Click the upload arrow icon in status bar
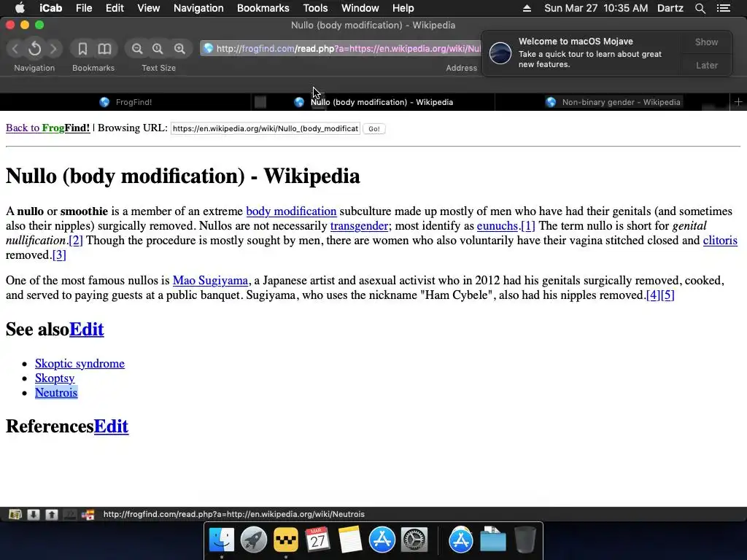The image size is (747, 560). (52, 514)
